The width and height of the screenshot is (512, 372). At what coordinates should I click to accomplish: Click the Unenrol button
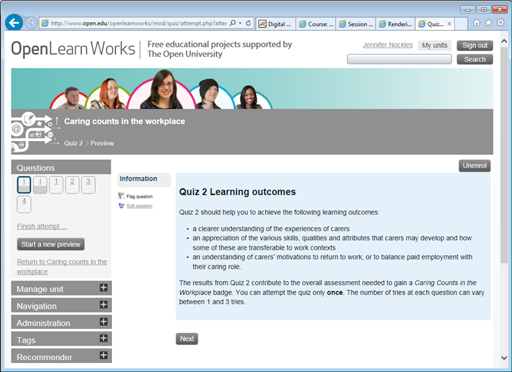474,166
